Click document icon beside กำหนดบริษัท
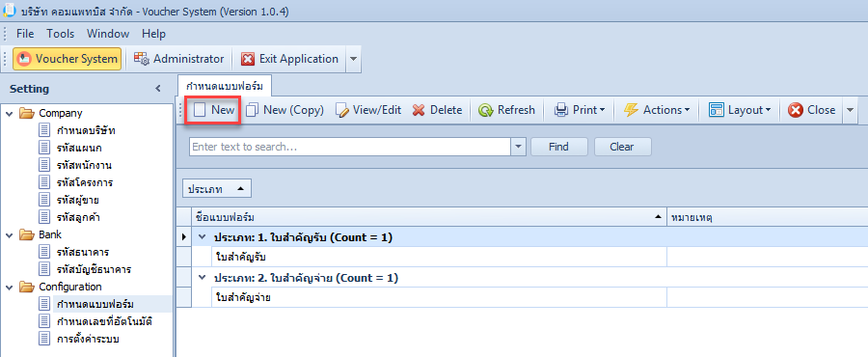 44,130
